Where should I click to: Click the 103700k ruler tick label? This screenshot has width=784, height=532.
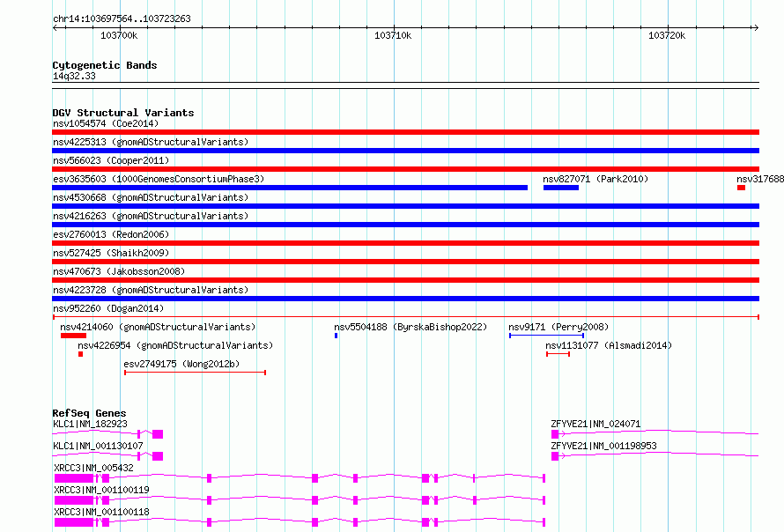pyautogui.click(x=119, y=35)
